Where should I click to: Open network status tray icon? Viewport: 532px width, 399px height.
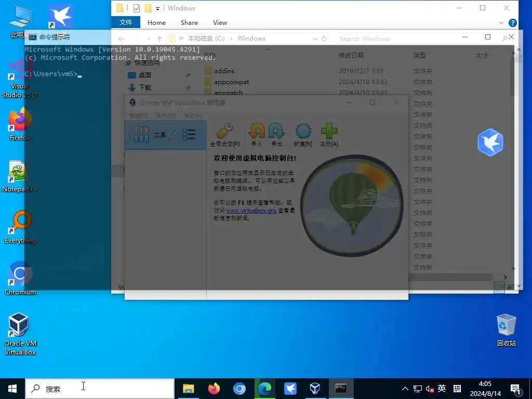[417, 389]
